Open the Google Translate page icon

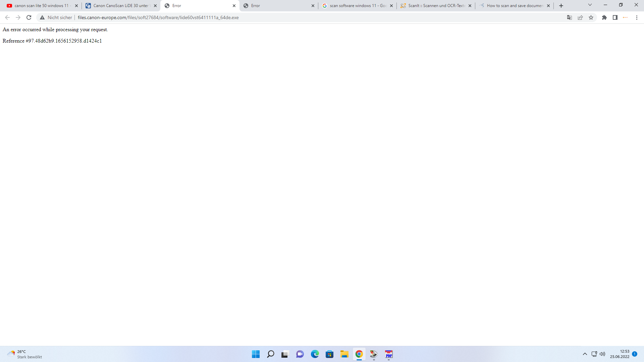point(570,17)
